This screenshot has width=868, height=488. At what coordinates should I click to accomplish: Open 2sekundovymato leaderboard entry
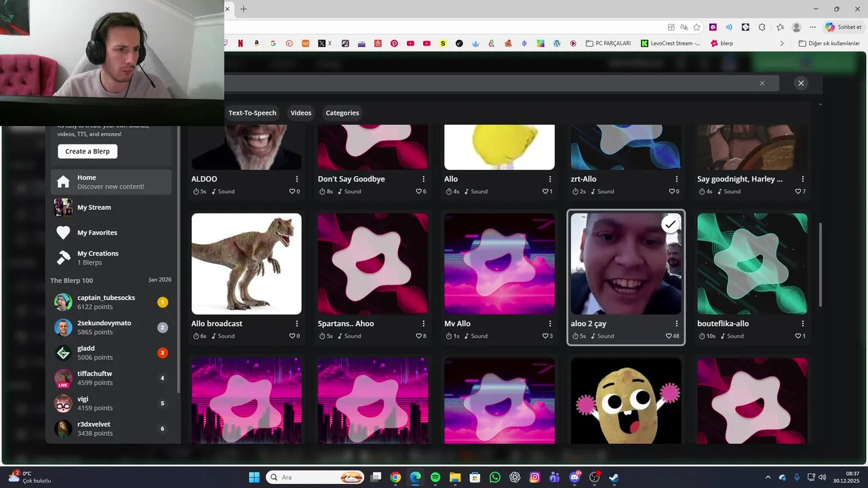click(x=111, y=327)
